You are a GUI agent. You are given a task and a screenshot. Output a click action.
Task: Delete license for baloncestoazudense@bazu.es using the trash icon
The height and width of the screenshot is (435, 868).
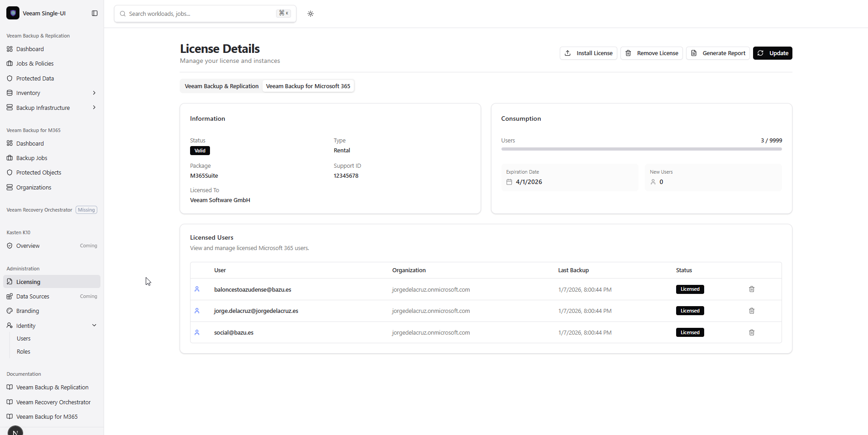[751, 289]
